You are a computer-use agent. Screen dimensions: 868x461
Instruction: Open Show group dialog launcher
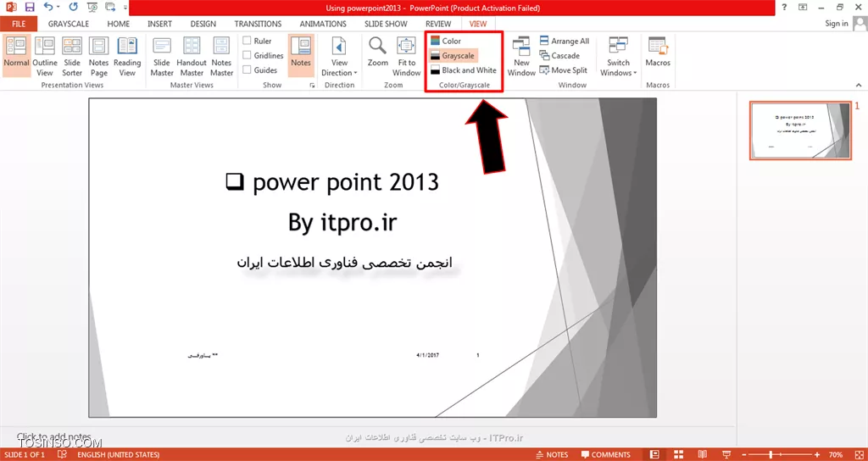[312, 86]
